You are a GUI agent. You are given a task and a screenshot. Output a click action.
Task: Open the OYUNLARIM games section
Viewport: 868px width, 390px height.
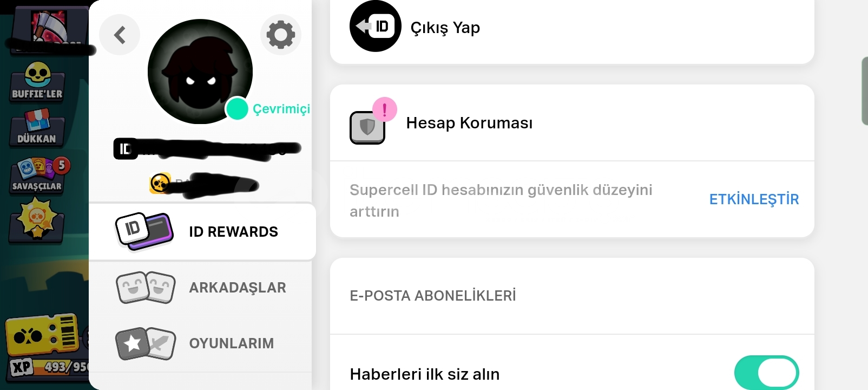200,343
